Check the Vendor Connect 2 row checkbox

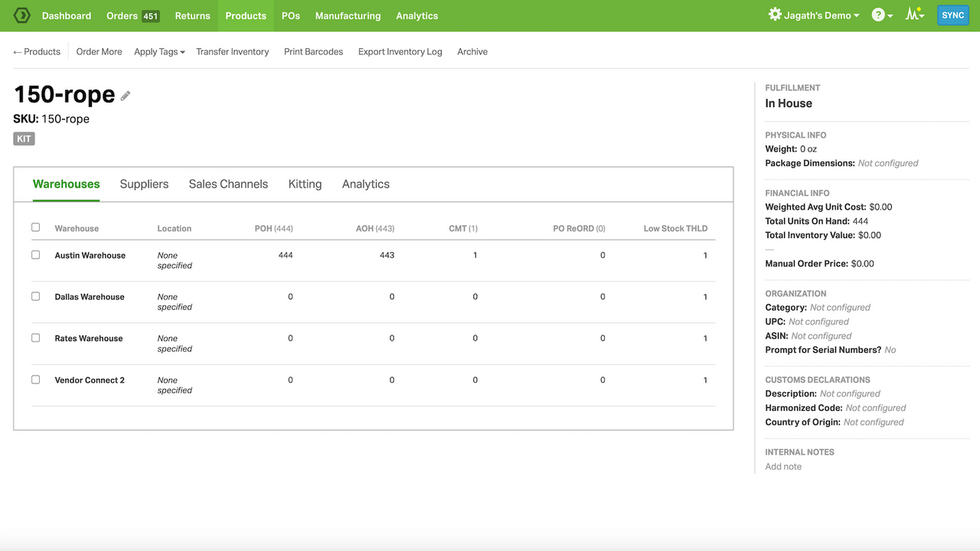[x=35, y=380]
